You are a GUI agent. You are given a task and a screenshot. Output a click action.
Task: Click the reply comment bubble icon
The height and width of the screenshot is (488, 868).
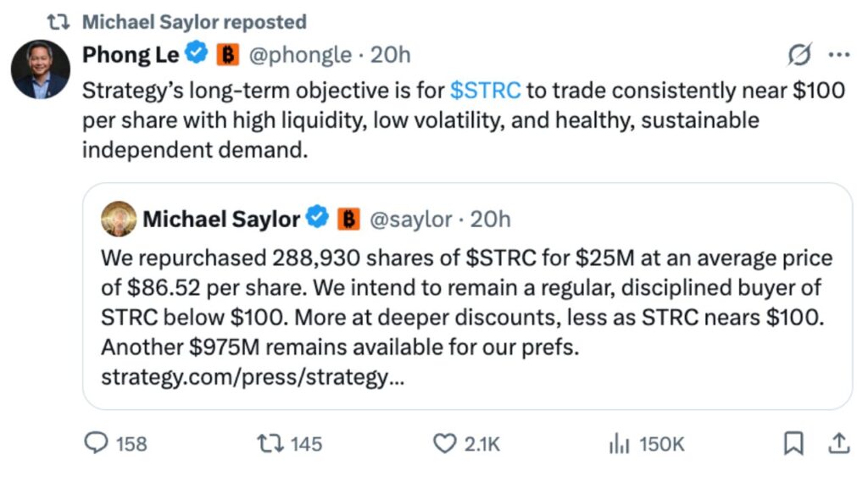coord(96,443)
